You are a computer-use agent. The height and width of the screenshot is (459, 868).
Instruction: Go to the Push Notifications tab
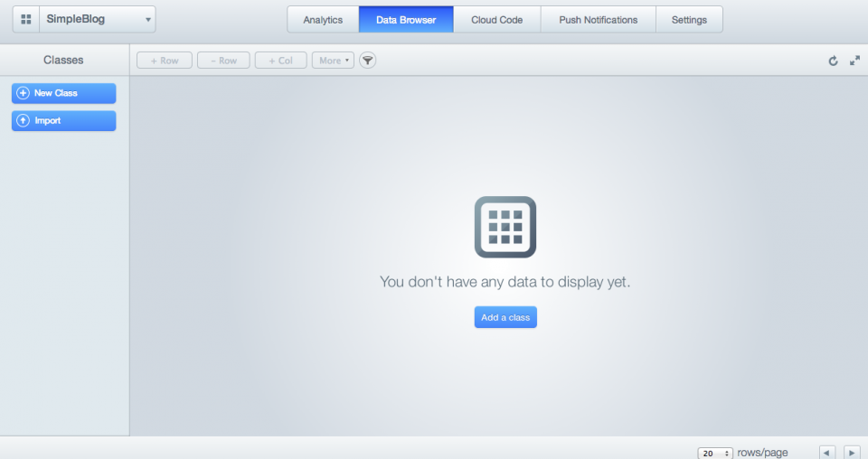coord(598,20)
